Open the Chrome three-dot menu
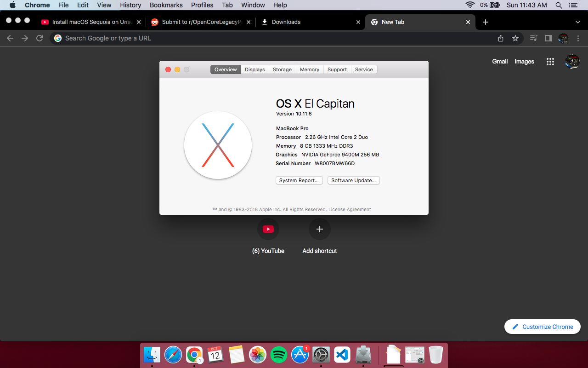This screenshot has width=588, height=368. pyautogui.click(x=578, y=38)
